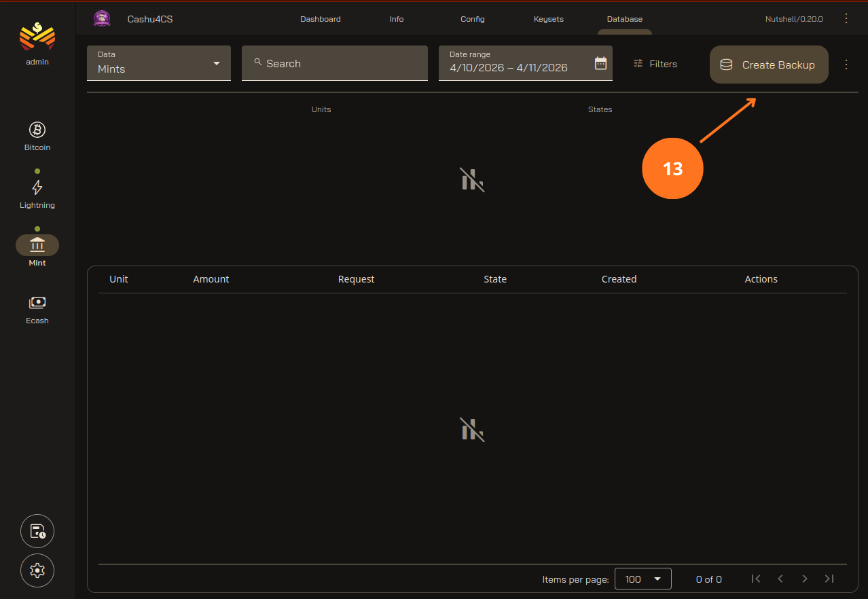
Task: Switch to the Info tab
Action: click(397, 19)
